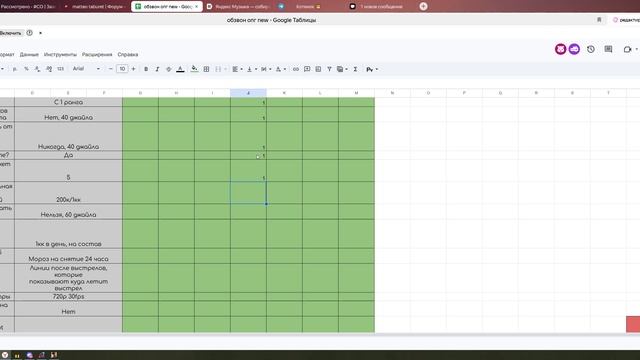Image resolution: width=640 pixels, height=360 pixels.
Task: Open the text color picker
Action: pyautogui.click(x=180, y=69)
